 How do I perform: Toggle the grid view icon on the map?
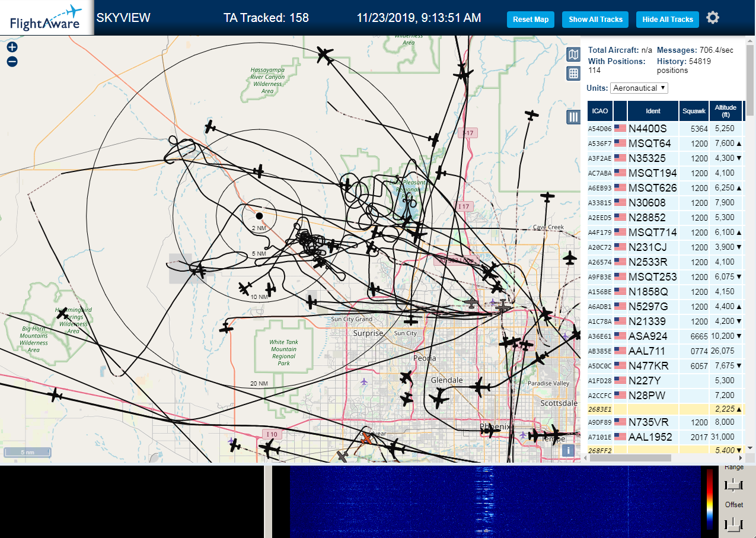573,74
